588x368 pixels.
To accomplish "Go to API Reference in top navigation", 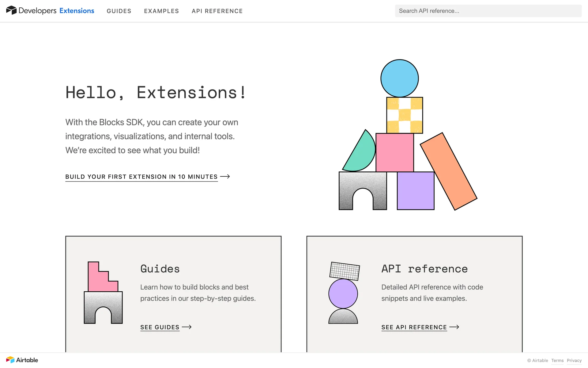I will [217, 11].
